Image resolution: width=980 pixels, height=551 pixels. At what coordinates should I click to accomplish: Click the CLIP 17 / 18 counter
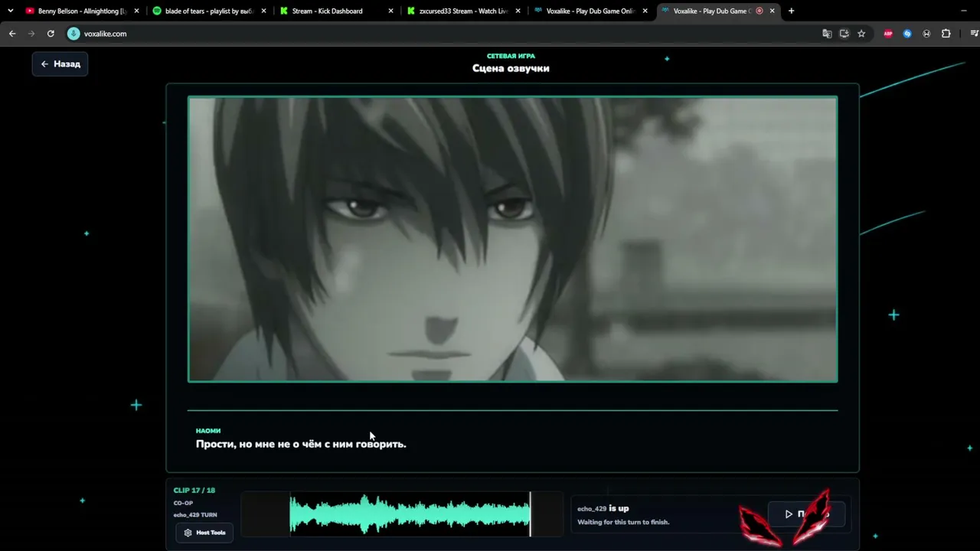[194, 491]
